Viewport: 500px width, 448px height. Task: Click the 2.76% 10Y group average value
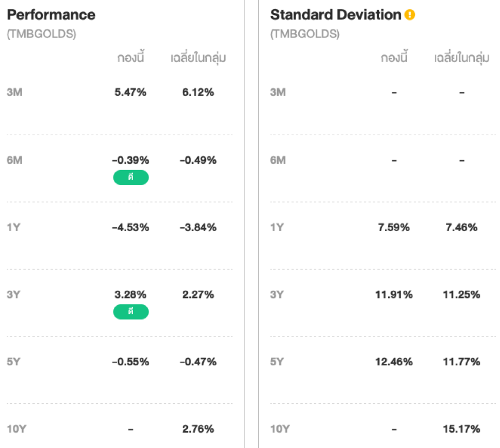coord(198,428)
